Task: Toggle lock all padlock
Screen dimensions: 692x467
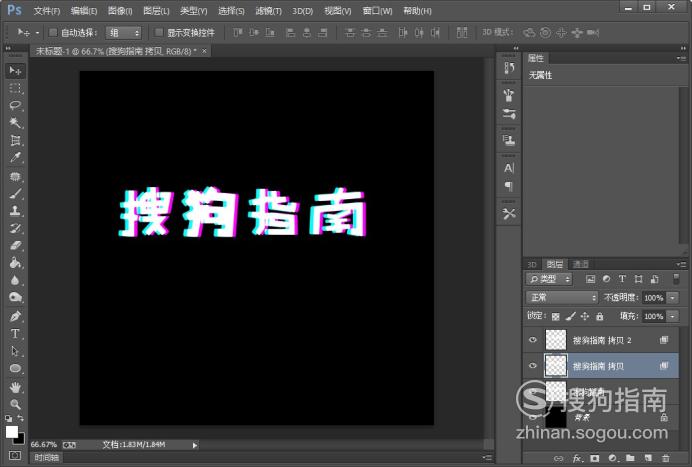Action: 599,316
